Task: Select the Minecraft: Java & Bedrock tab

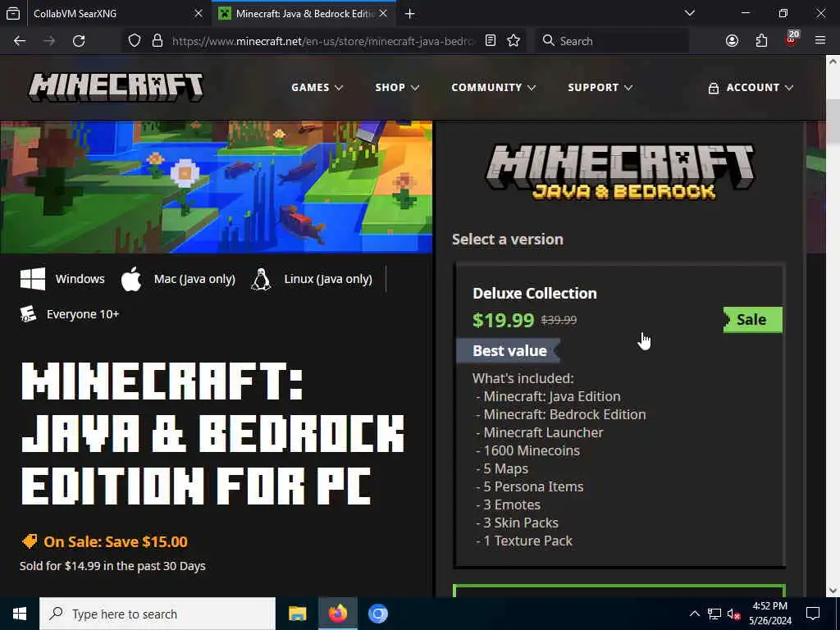Action: pyautogui.click(x=304, y=14)
